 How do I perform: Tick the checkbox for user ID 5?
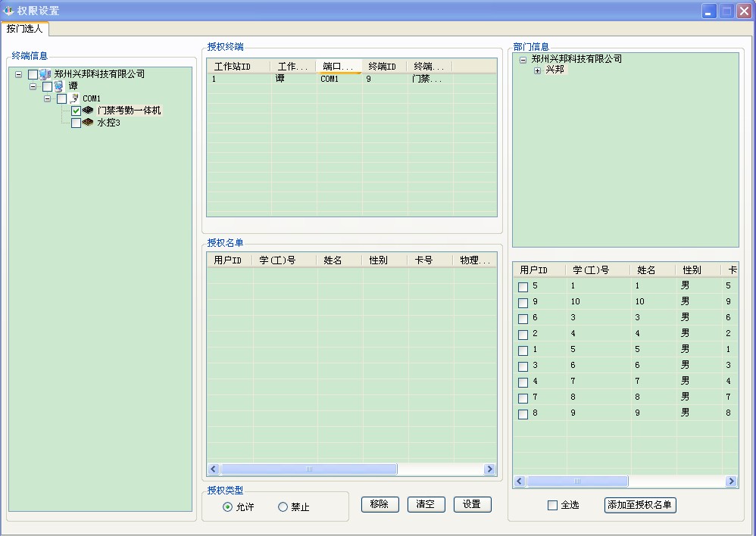point(523,287)
